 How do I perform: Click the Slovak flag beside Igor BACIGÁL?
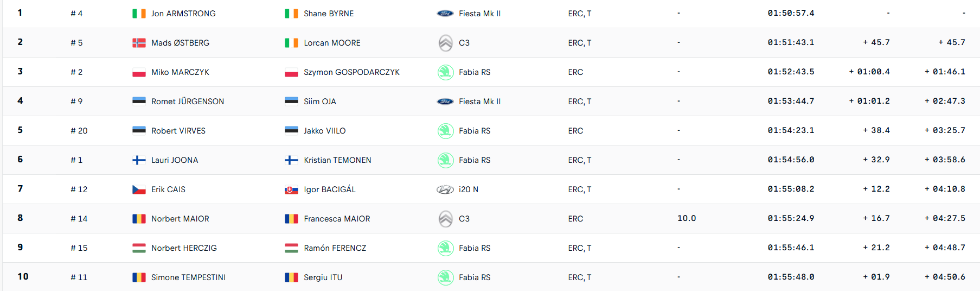click(x=291, y=189)
